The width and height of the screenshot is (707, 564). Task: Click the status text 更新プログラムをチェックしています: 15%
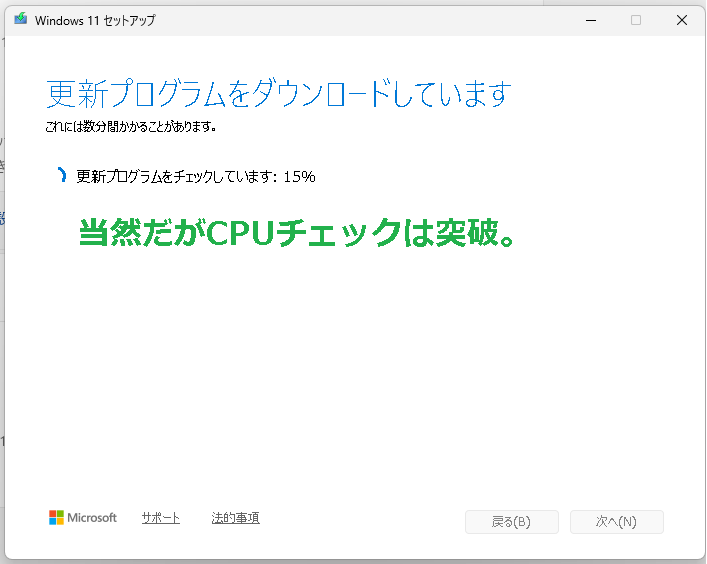click(x=196, y=176)
